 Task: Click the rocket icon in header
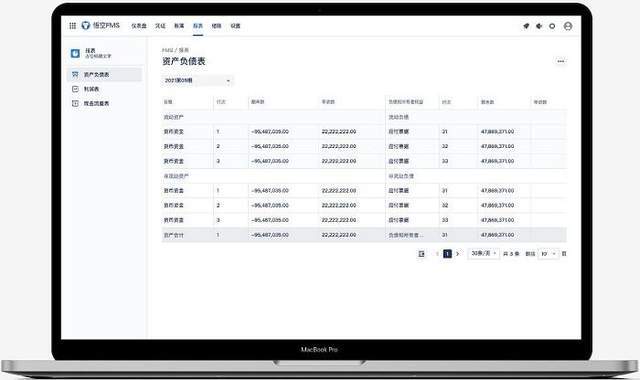[526, 26]
